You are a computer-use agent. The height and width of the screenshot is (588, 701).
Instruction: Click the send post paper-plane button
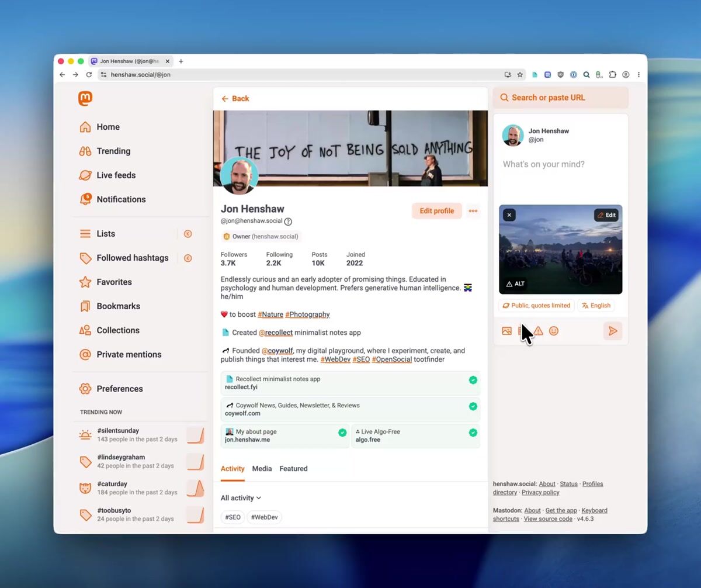[613, 331]
